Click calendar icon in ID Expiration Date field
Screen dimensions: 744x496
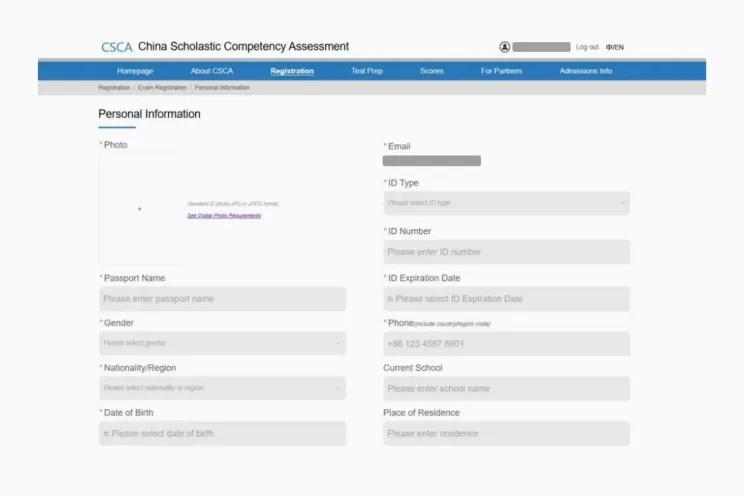pyautogui.click(x=390, y=299)
